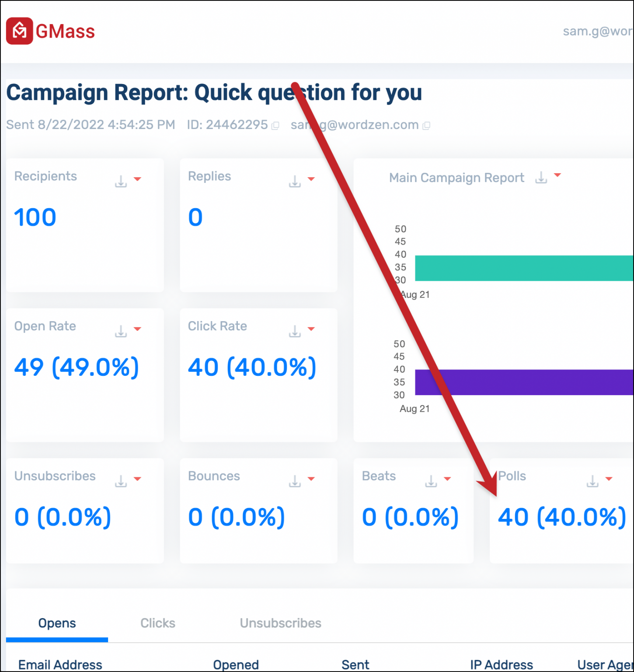Copy the campaign ID 24462295
This screenshot has height=672, width=634.
tap(275, 126)
